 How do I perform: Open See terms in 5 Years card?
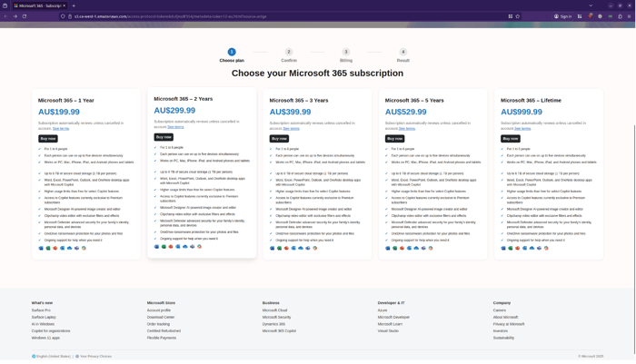coord(407,129)
